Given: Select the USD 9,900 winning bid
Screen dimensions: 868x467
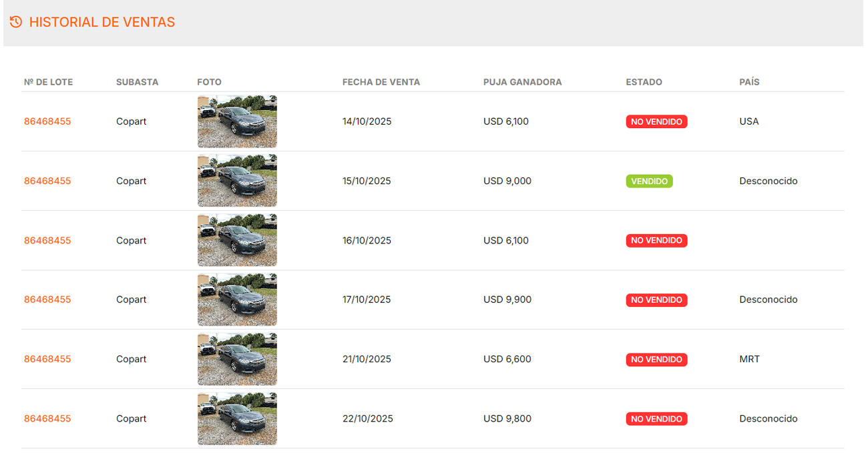Looking at the screenshot, I should pyautogui.click(x=507, y=300).
